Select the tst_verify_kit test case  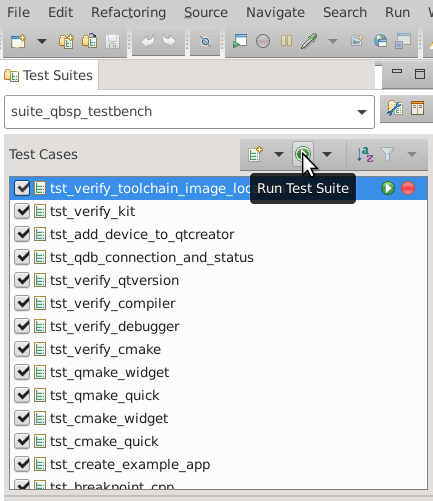click(x=218, y=211)
